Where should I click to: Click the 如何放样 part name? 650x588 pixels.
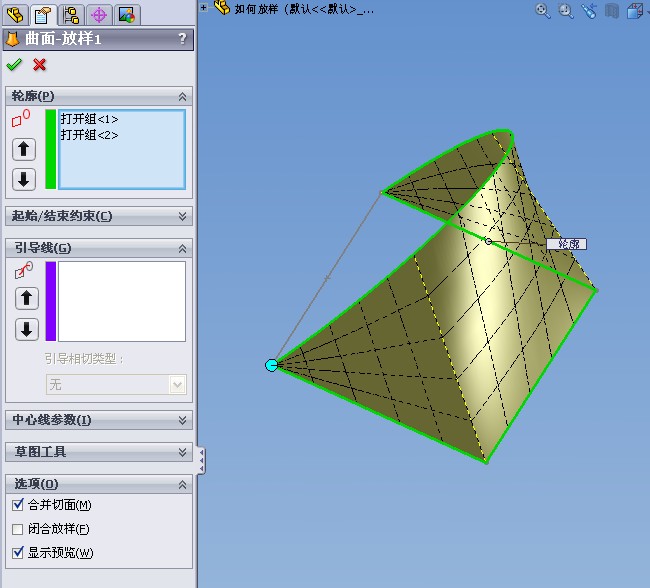pyautogui.click(x=256, y=9)
